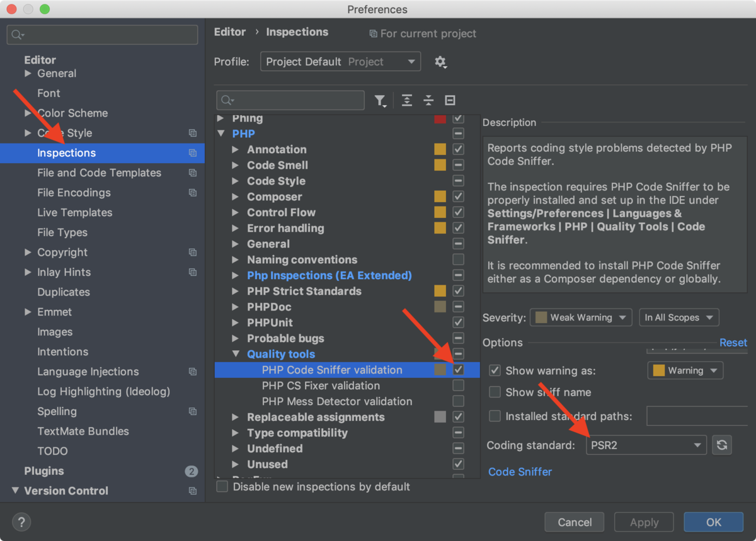756x541 pixels.
Task: Open the Coding standard PSR2 dropdown
Action: [646, 445]
